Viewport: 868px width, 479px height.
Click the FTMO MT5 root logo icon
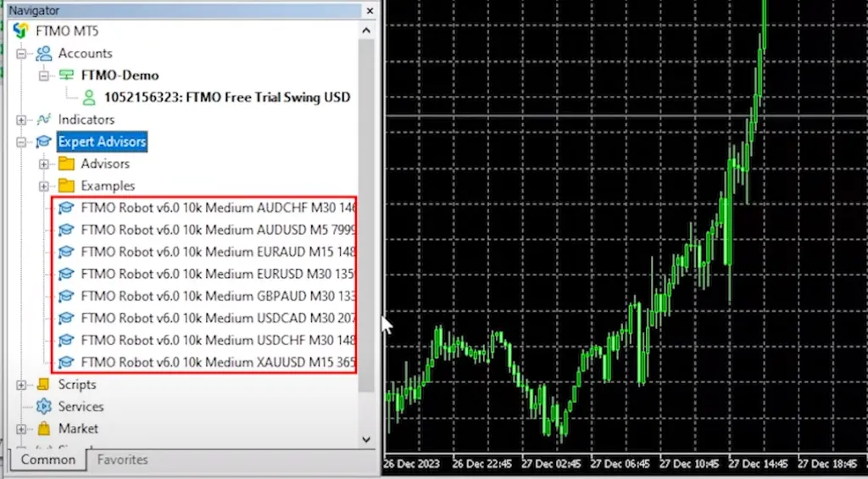21,31
